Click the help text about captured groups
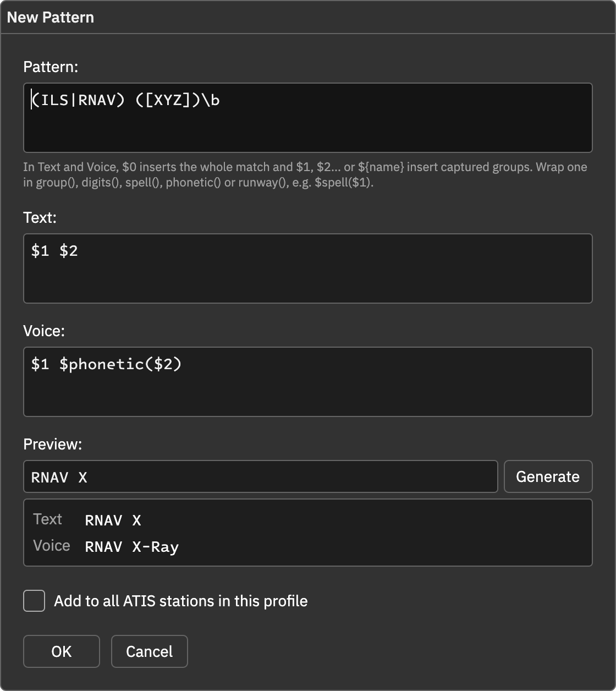This screenshot has width=616, height=691. point(305,175)
